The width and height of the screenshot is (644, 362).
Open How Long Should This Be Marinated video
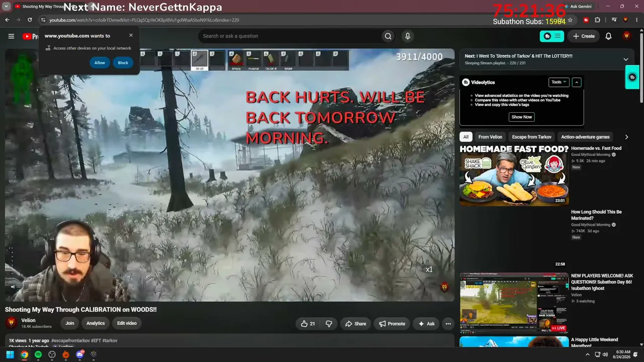point(596,215)
